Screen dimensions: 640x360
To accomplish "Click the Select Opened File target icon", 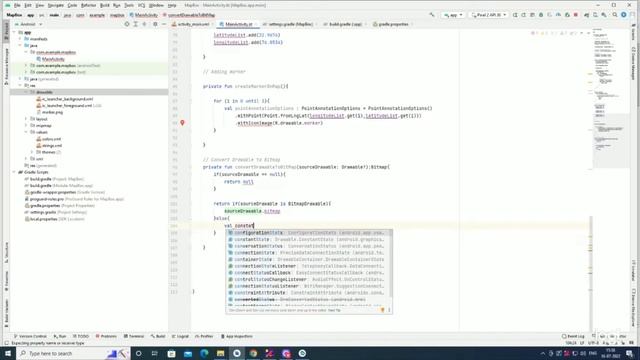I will click(127, 24).
